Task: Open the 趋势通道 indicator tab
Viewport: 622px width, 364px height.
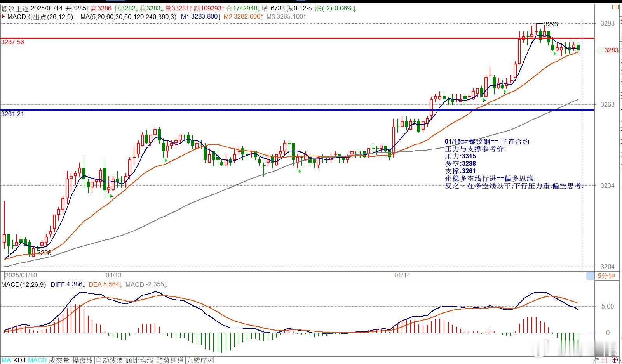Action: click(x=170, y=360)
